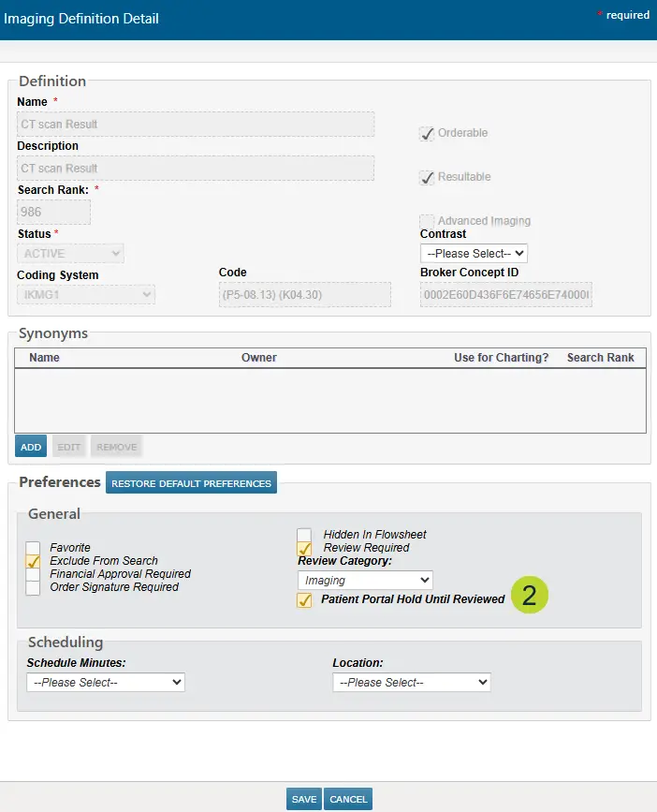Open the Location dropdown
Viewport: 657px width, 812px height.
pos(411,683)
